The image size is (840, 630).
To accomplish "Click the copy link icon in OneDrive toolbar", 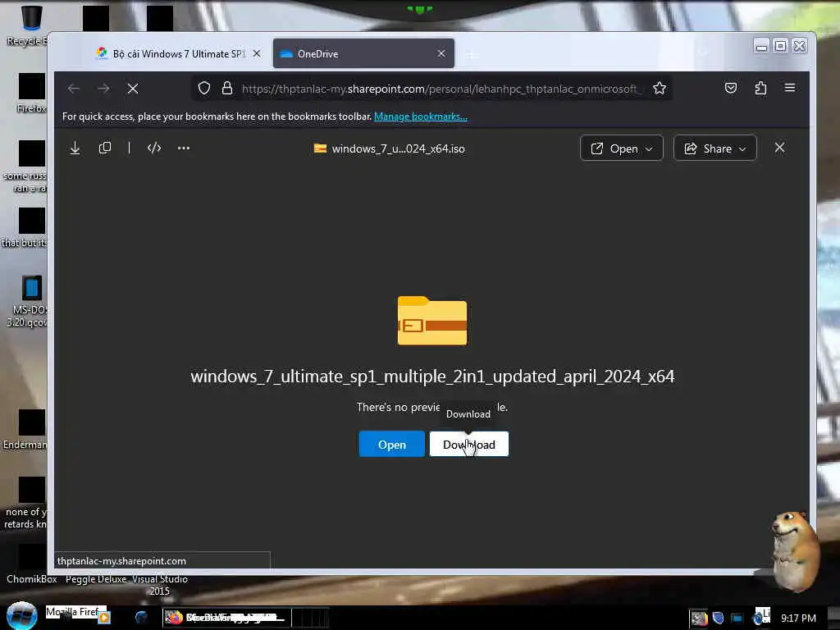I will click(x=105, y=148).
